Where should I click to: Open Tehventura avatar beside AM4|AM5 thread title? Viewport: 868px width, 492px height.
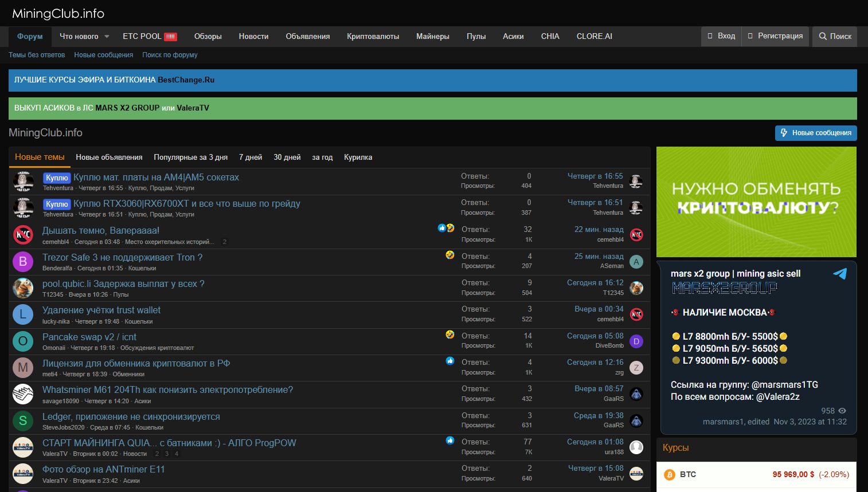tap(23, 182)
